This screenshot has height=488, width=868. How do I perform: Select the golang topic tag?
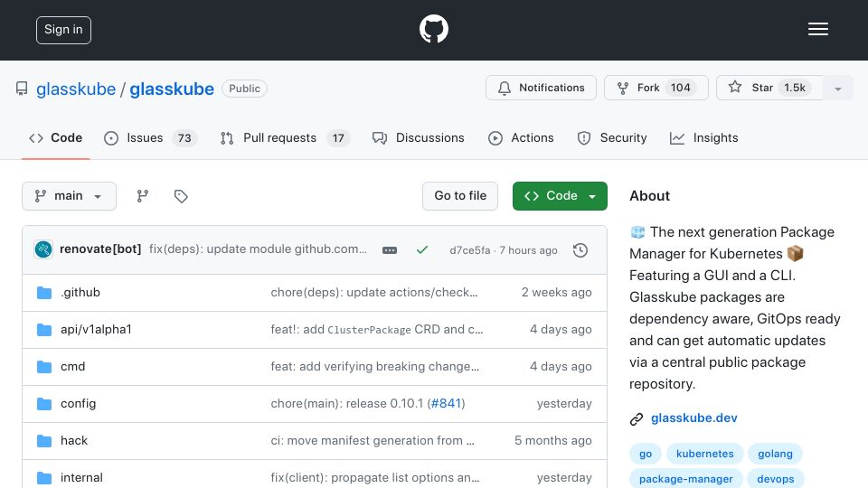point(775,454)
